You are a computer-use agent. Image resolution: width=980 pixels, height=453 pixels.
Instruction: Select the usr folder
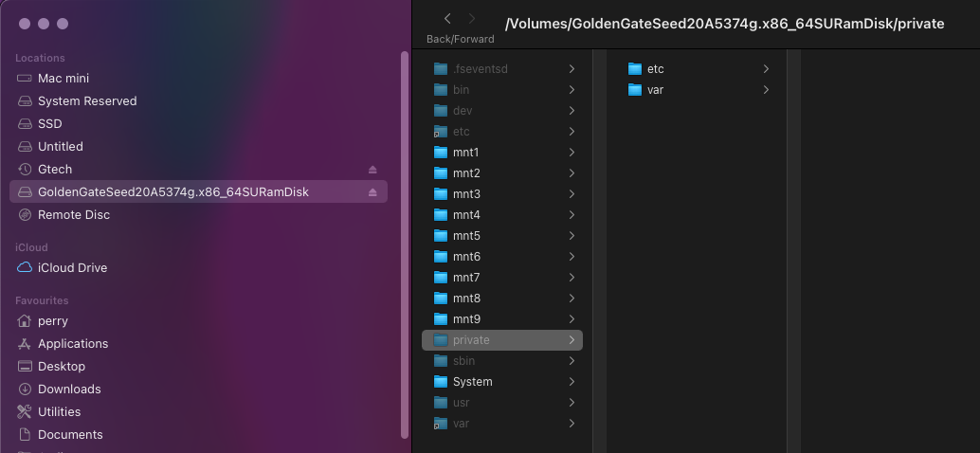click(502, 403)
